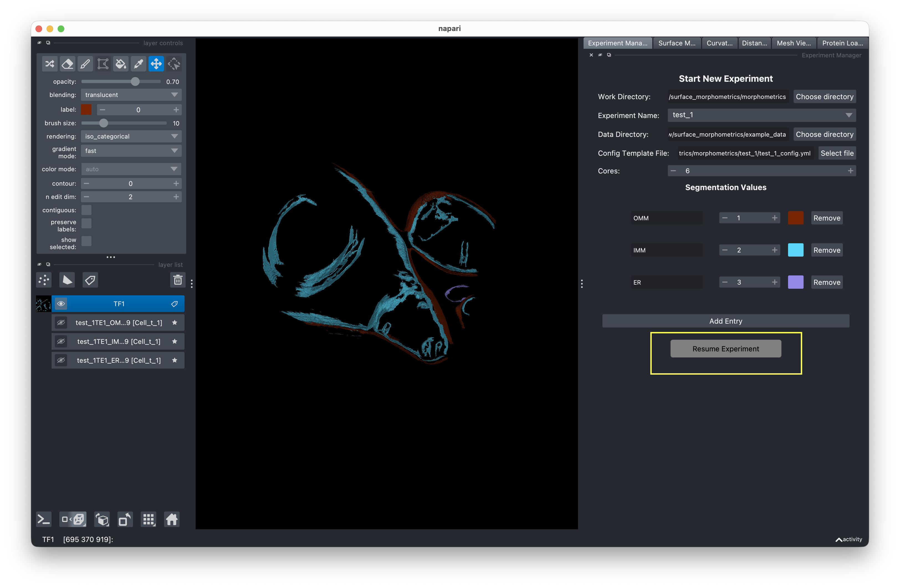The width and height of the screenshot is (900, 588).
Task: Choose the paint brush tool
Action: point(85,64)
